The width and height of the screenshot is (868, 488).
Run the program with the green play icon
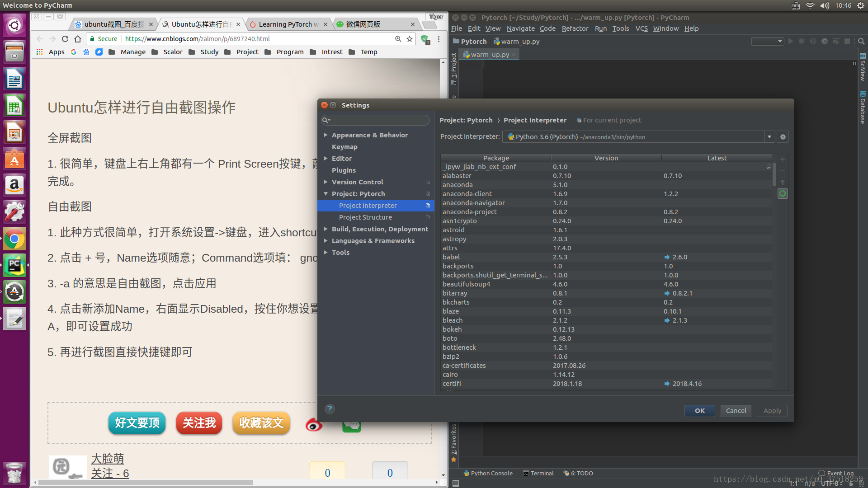791,41
